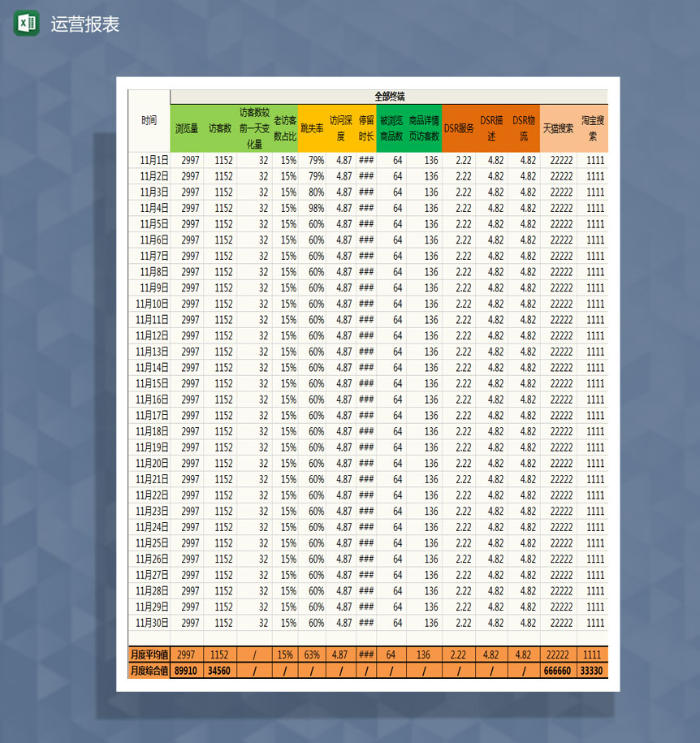Click the 运营报表 title text

click(85, 24)
